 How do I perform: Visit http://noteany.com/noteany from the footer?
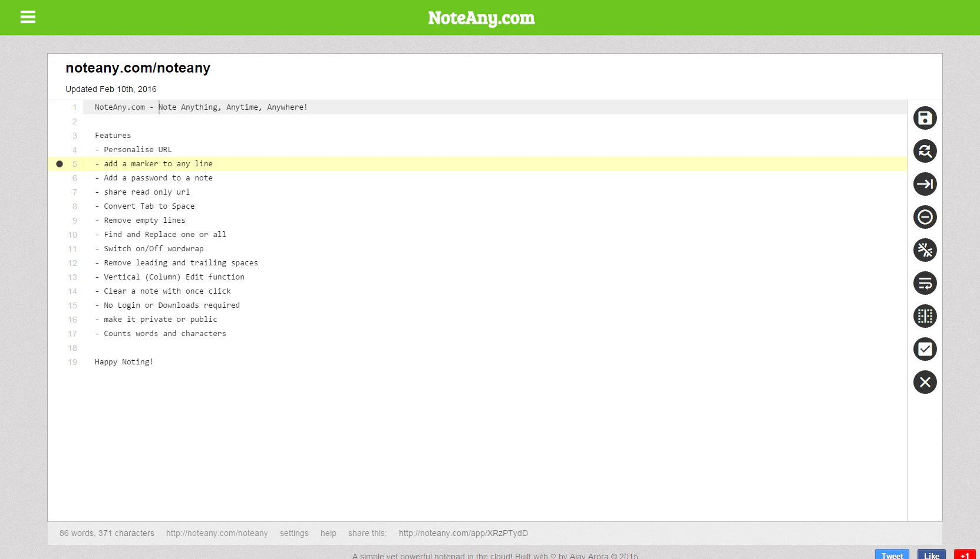217,533
